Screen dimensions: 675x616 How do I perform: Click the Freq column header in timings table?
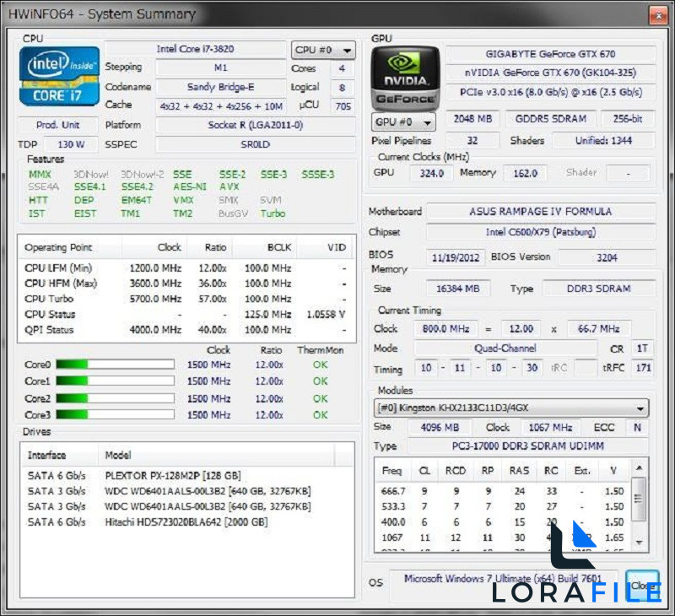[x=392, y=472]
